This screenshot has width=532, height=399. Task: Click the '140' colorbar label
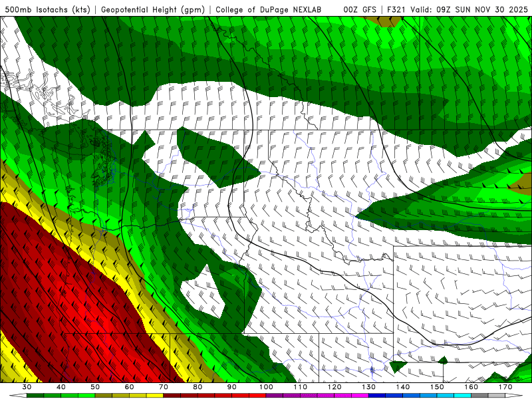click(x=403, y=387)
